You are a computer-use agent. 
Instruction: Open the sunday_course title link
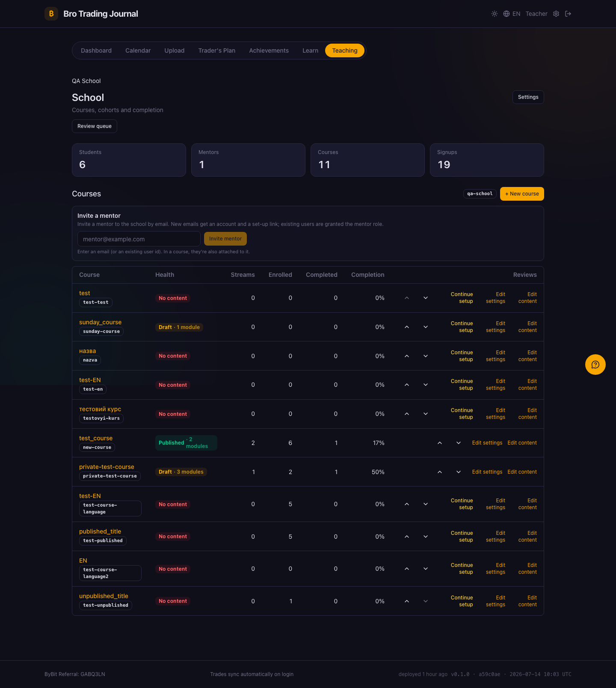[x=101, y=322]
